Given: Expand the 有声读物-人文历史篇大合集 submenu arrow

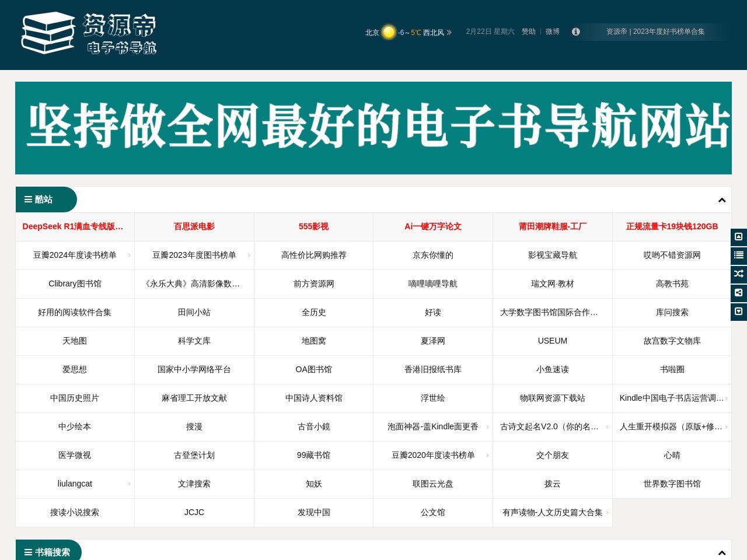Looking at the screenshot, I should pyautogui.click(x=607, y=513).
